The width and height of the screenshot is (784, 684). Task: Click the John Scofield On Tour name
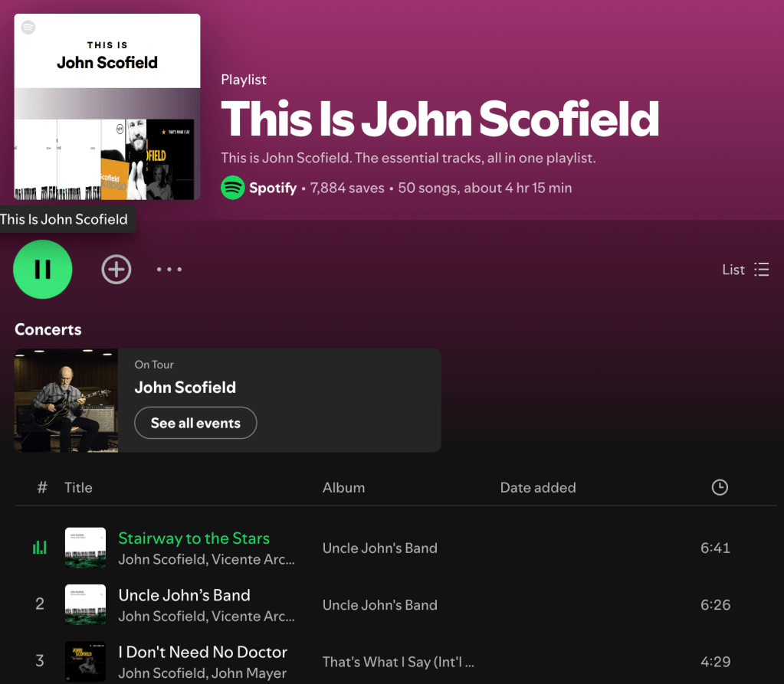(x=185, y=388)
